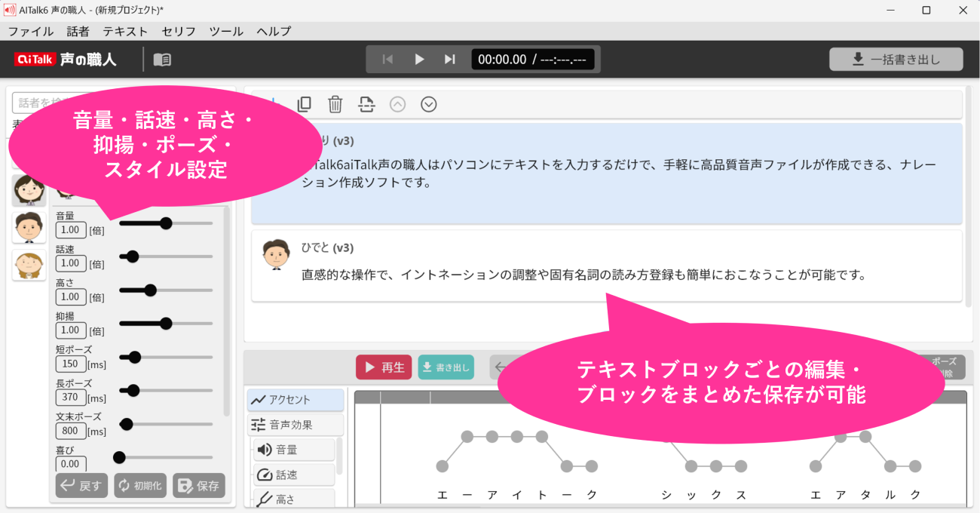This screenshot has width=980, height=513.
Task: Click the accent point above タ
Action: tap(865, 436)
